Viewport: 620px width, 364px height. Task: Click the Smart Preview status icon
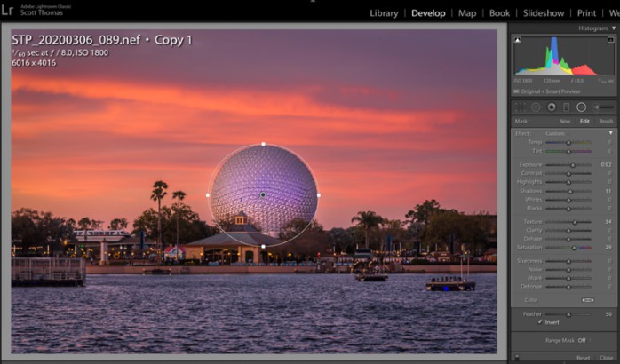[x=516, y=91]
